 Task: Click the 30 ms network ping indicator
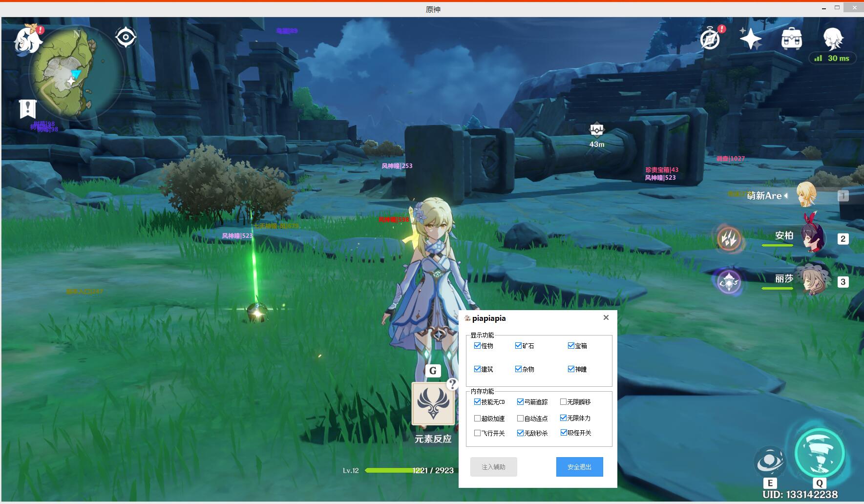coord(832,58)
